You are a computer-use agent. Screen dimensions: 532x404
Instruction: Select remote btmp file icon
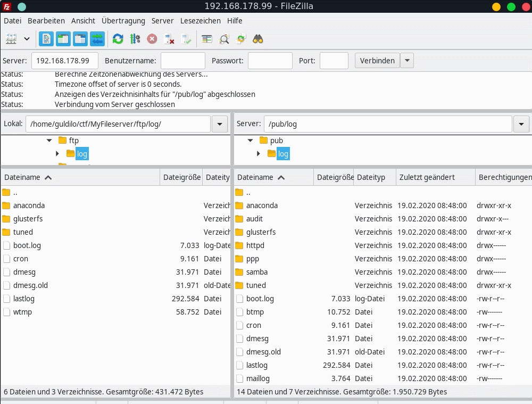pyautogui.click(x=239, y=312)
